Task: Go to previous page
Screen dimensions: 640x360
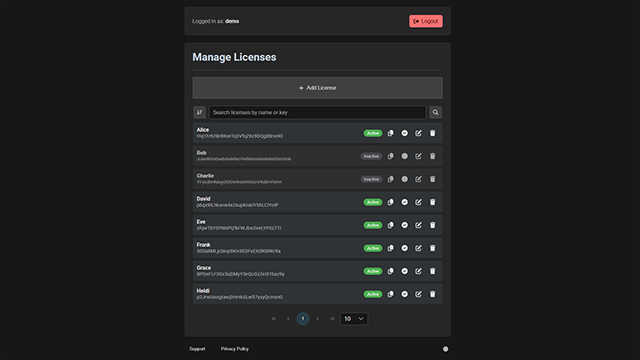Action: (x=288, y=318)
